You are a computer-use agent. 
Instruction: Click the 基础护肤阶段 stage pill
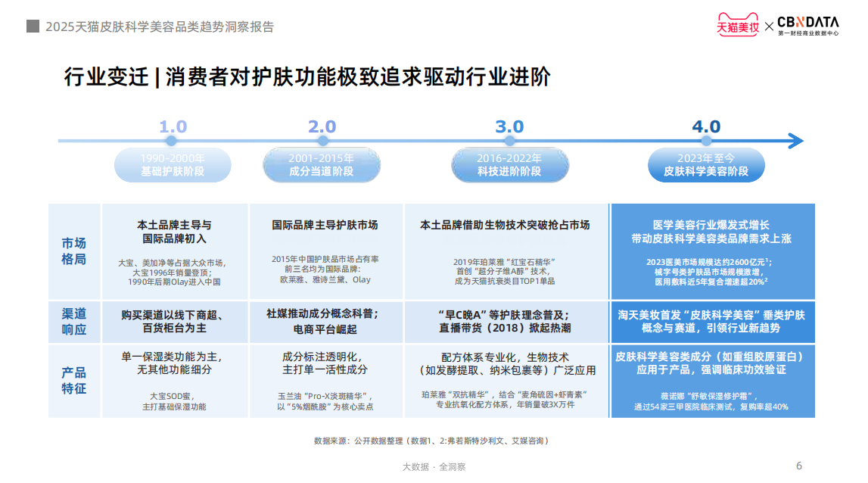(x=173, y=165)
